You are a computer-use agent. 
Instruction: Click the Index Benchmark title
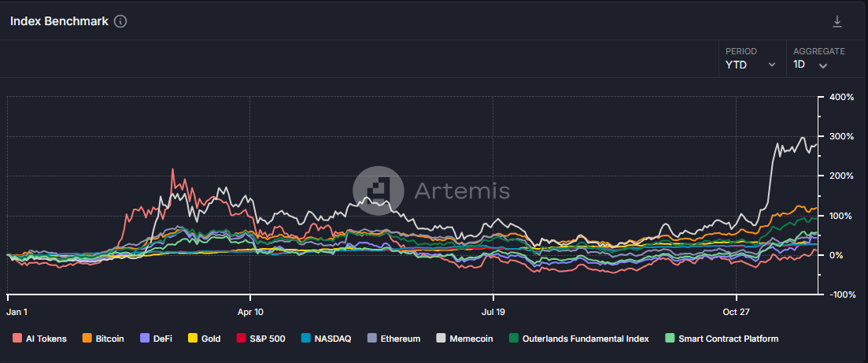(x=59, y=22)
